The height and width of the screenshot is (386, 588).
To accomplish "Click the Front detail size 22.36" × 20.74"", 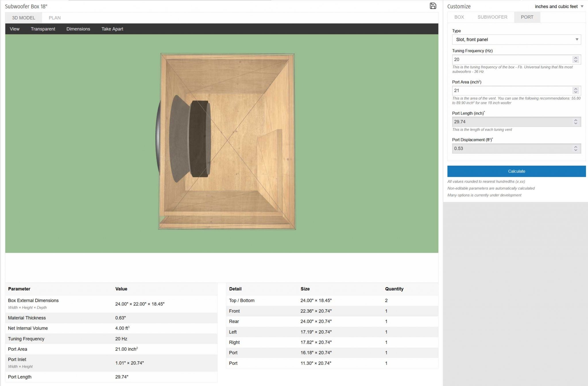I will tap(316, 311).
